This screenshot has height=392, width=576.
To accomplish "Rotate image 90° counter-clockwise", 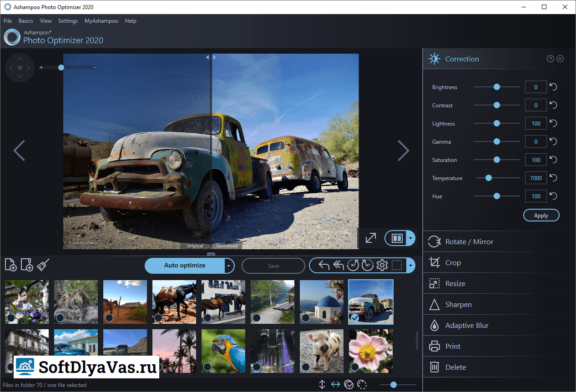I will (x=353, y=266).
